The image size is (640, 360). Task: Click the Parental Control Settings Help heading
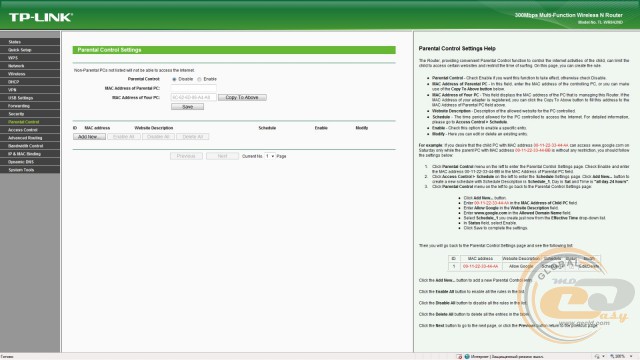click(x=457, y=48)
